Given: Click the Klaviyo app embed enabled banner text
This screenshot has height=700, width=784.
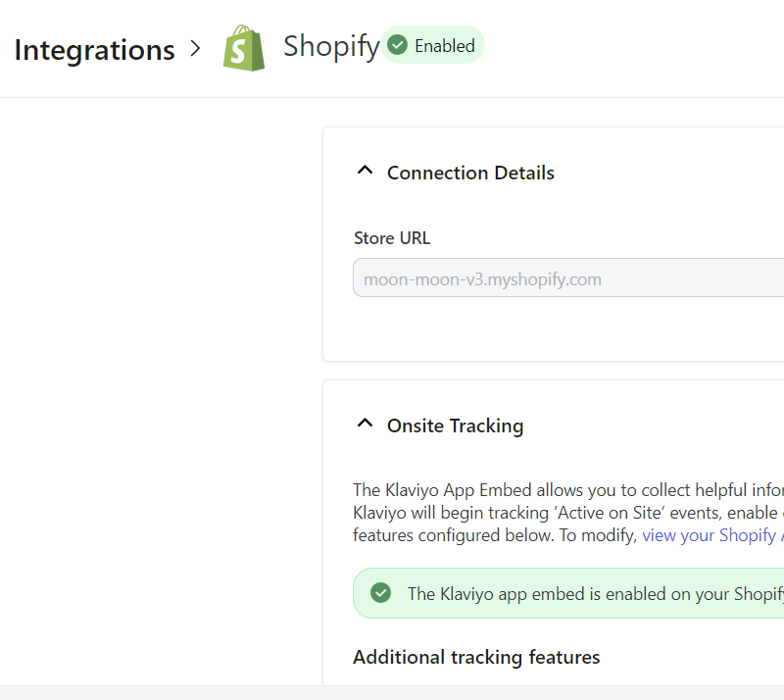Looking at the screenshot, I should coord(595,593).
